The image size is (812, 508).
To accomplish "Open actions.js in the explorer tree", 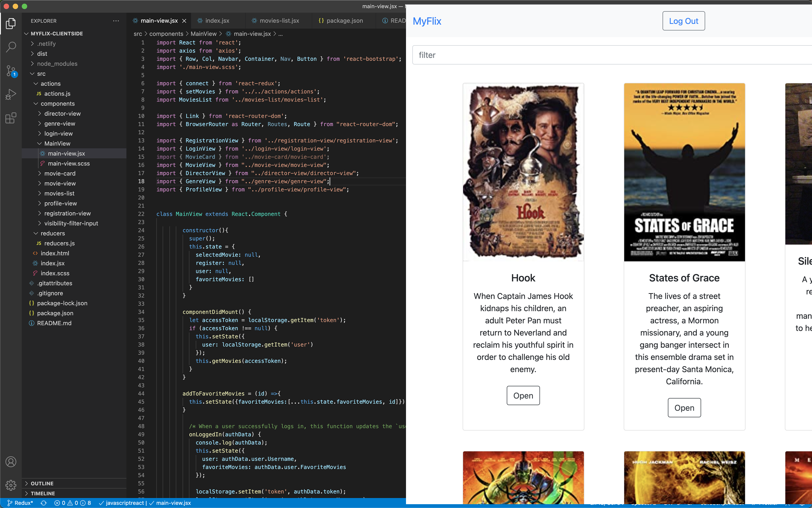I will [x=57, y=94].
